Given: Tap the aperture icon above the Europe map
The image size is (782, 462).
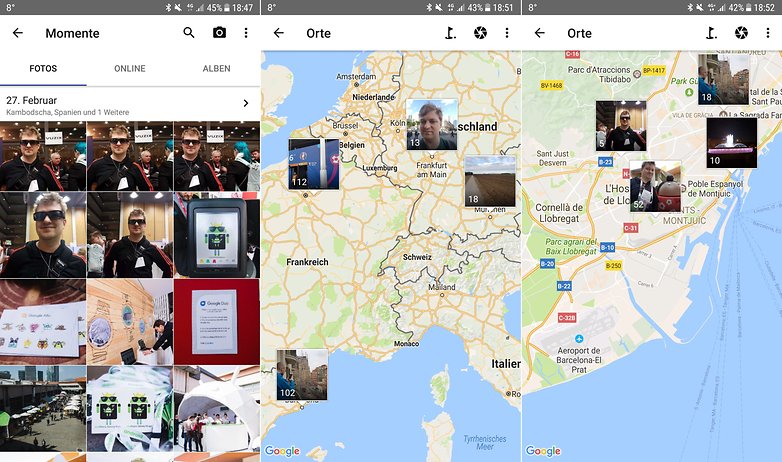Looking at the screenshot, I should click(480, 33).
